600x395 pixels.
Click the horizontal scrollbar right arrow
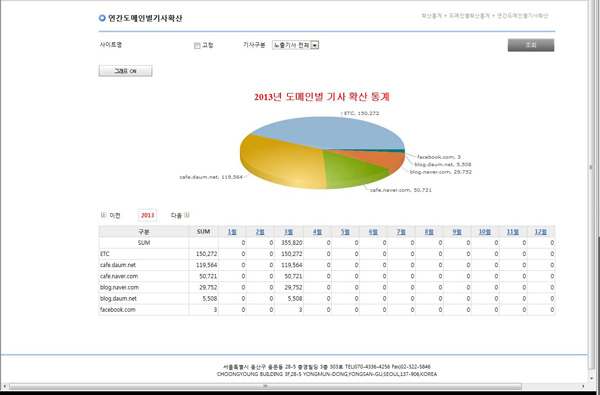click(583, 386)
